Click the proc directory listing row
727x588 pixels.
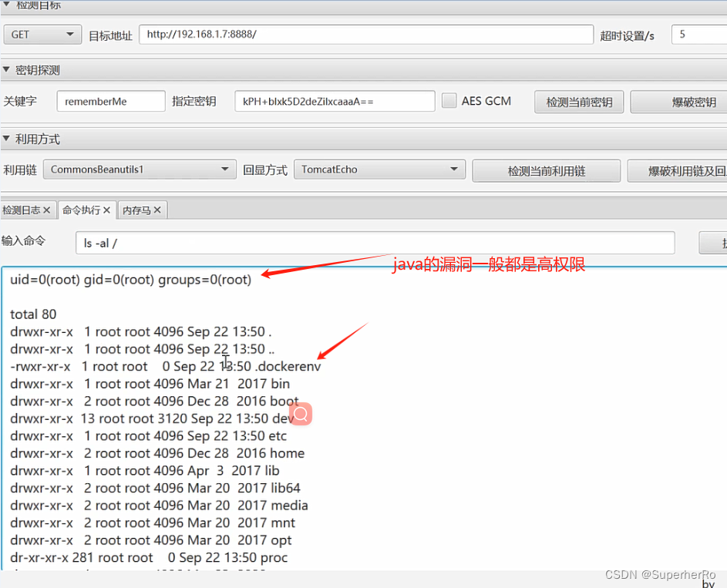149,557
